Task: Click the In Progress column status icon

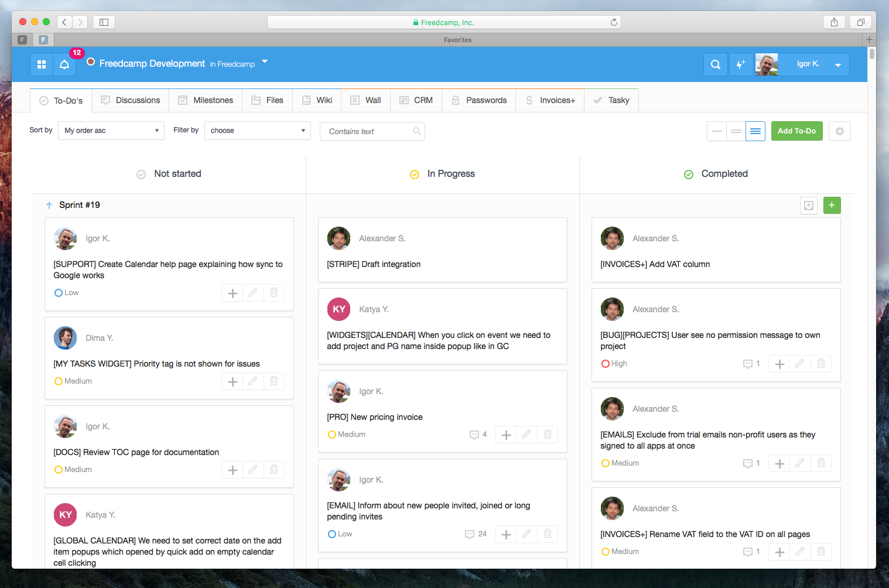Action: [x=415, y=175]
